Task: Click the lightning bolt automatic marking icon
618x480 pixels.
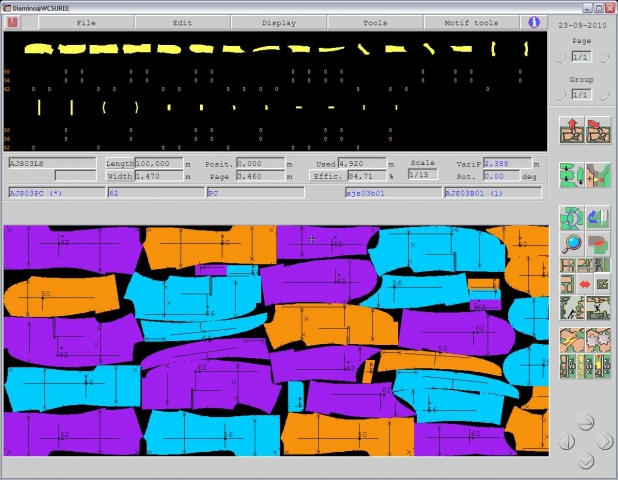Action: (571, 341)
